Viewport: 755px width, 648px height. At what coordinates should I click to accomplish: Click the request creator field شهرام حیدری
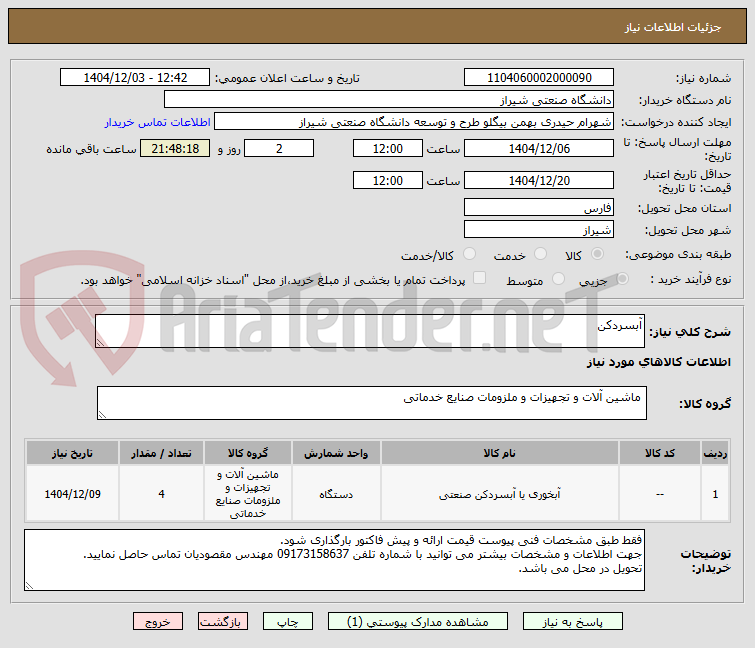[x=414, y=122]
